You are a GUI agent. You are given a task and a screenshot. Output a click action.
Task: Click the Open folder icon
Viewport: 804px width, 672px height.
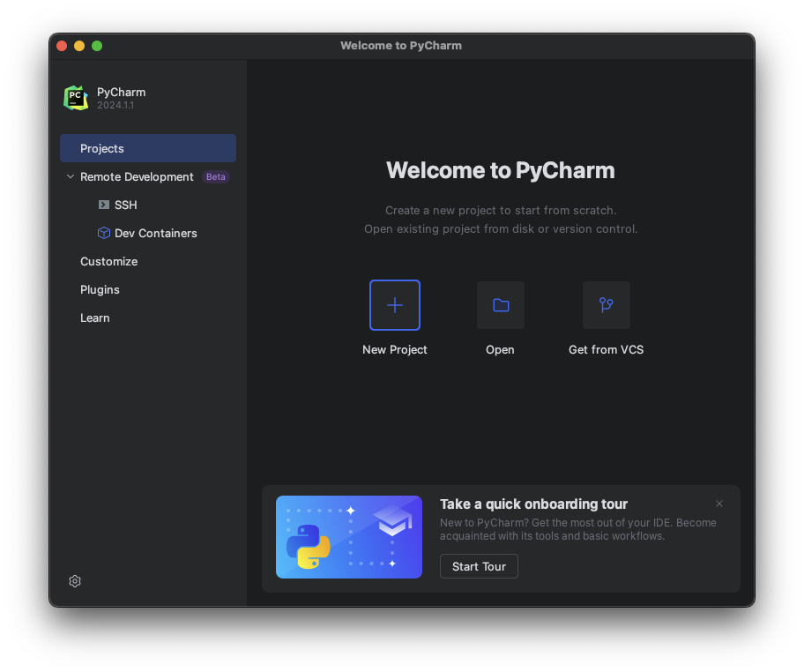click(x=501, y=305)
